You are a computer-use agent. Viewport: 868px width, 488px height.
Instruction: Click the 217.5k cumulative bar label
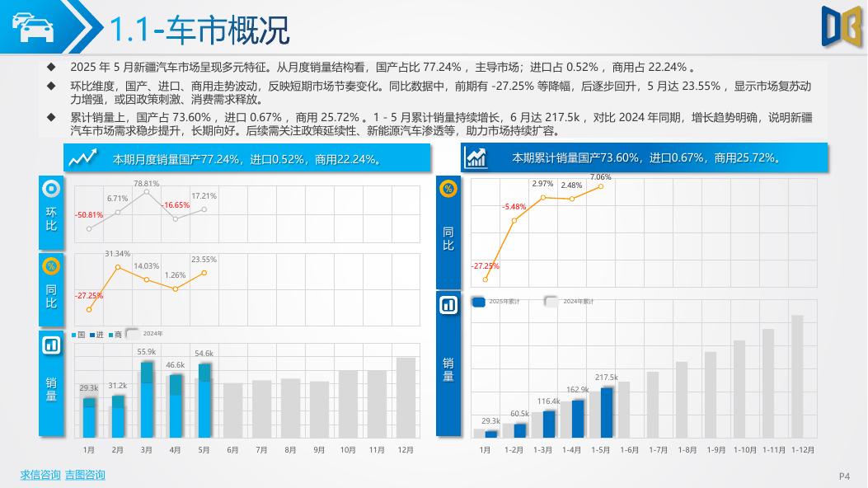(x=606, y=377)
